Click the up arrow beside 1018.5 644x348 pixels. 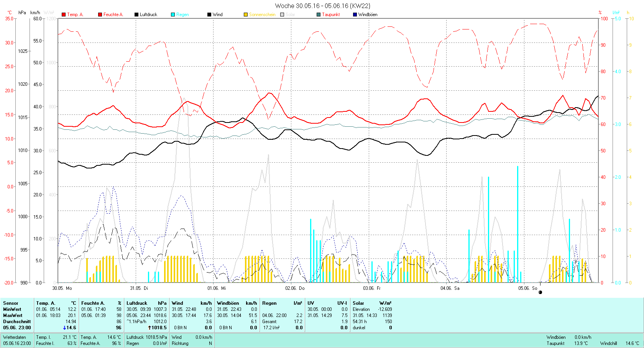pos(149,327)
